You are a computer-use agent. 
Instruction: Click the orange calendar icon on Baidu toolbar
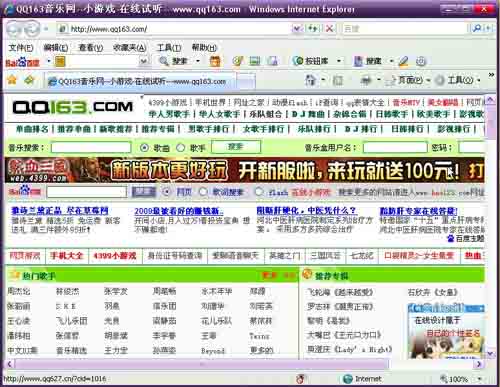click(x=215, y=61)
